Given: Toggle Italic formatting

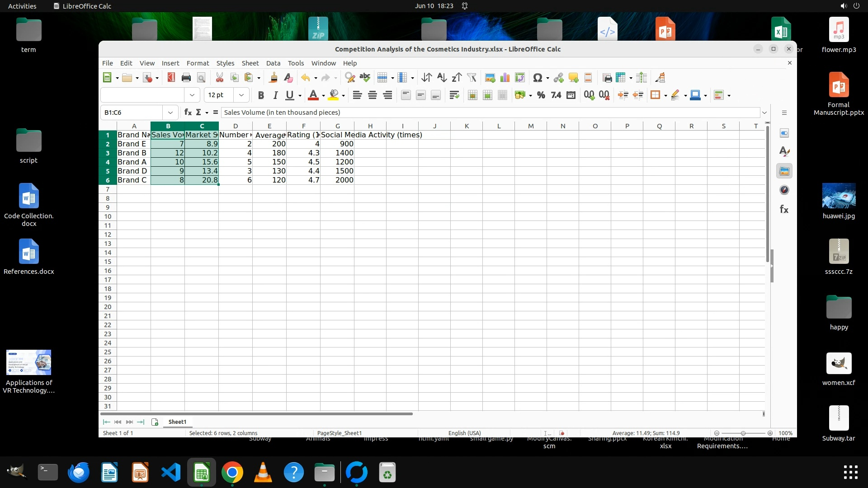Looking at the screenshot, I should [x=275, y=95].
